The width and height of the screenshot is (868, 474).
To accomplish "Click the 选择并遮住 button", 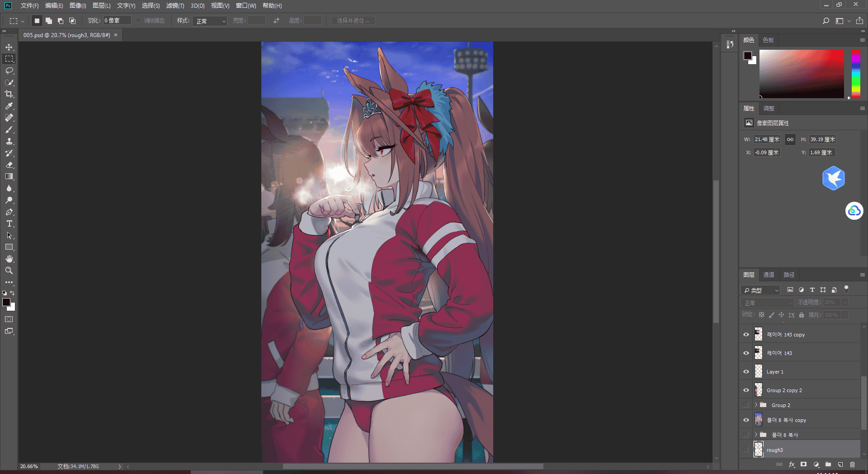I will point(353,21).
